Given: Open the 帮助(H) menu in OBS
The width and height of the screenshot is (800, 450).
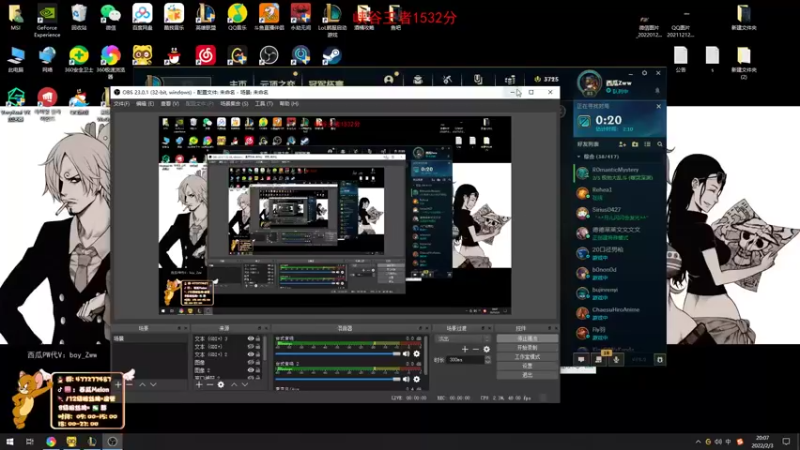Looking at the screenshot, I should point(289,104).
